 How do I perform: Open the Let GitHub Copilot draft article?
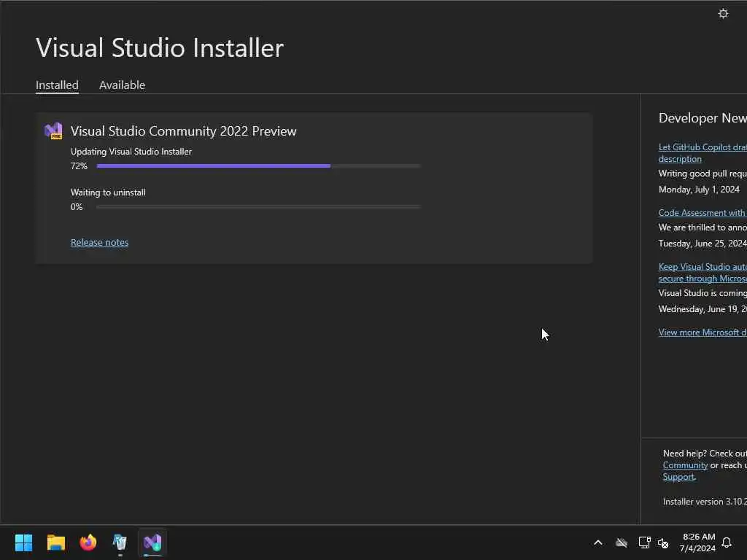(703, 153)
